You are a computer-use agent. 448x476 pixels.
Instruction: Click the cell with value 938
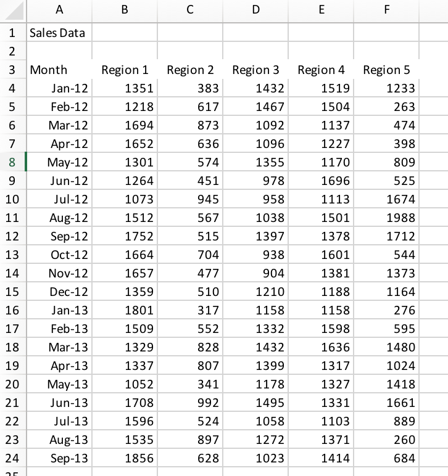[255, 255]
